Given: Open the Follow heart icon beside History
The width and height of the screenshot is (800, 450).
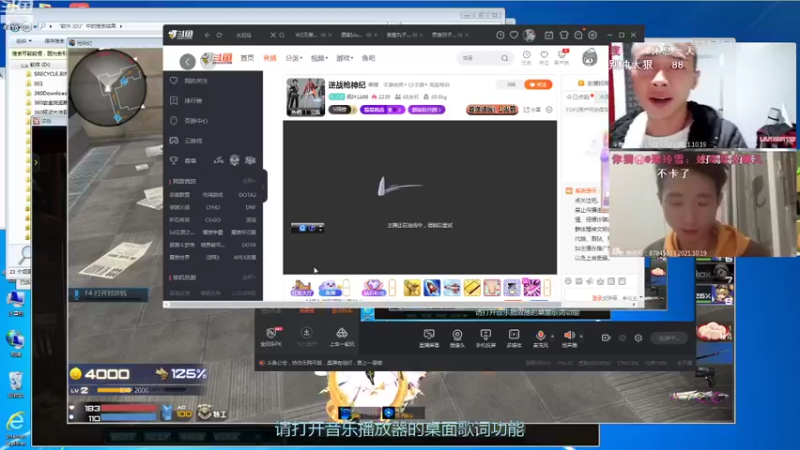Looking at the screenshot, I should pyautogui.click(x=544, y=55).
